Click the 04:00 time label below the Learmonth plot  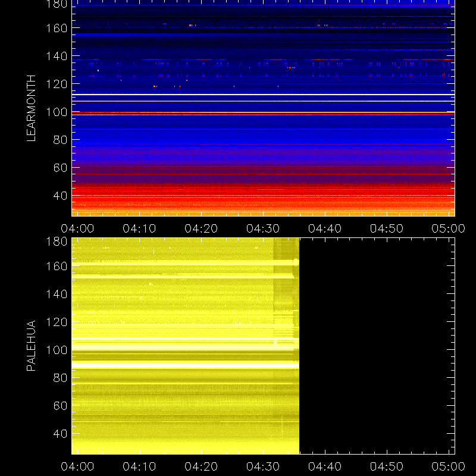77,228
